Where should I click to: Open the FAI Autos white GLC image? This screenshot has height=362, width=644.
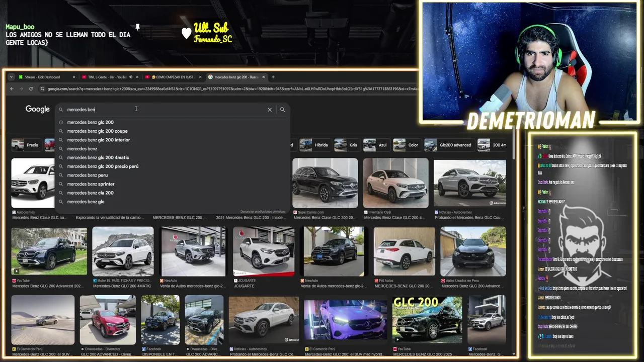point(404,251)
